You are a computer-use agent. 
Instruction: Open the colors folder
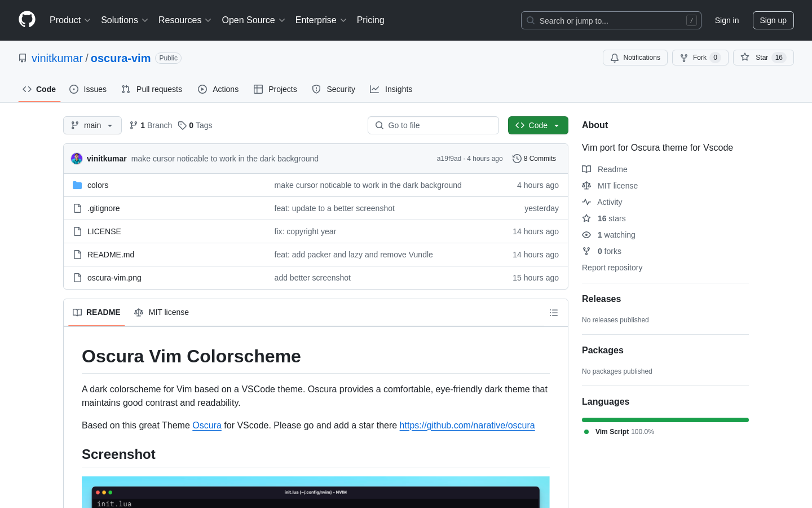pyautogui.click(x=98, y=185)
